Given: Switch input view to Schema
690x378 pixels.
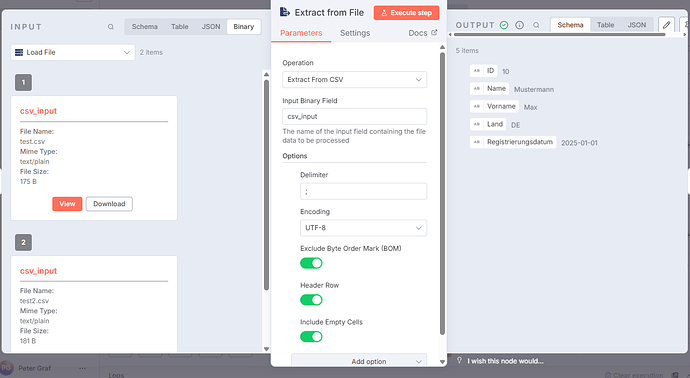Looking at the screenshot, I should [x=144, y=27].
